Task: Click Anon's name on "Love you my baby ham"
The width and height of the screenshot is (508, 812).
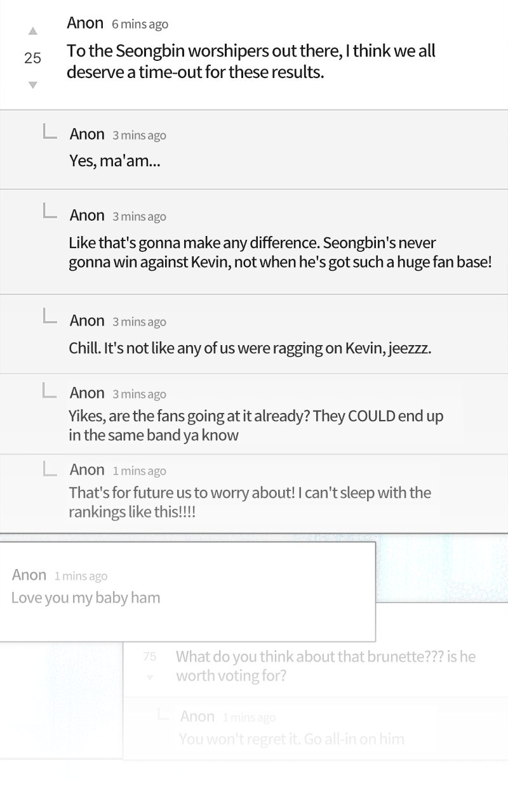Action: pos(29,575)
